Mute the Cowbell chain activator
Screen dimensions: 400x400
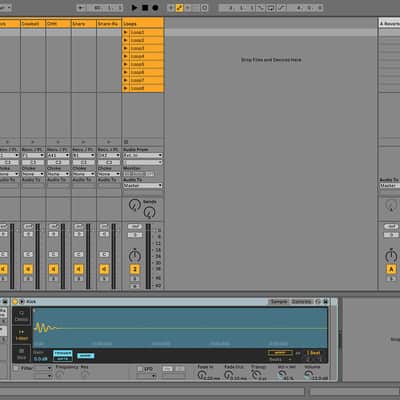coord(28,269)
